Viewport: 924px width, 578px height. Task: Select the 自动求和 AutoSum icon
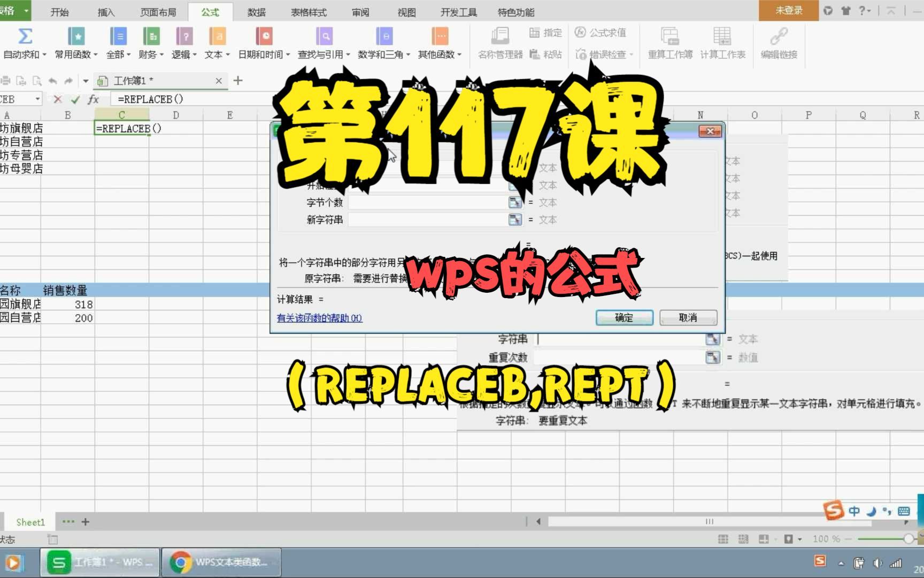[24, 43]
